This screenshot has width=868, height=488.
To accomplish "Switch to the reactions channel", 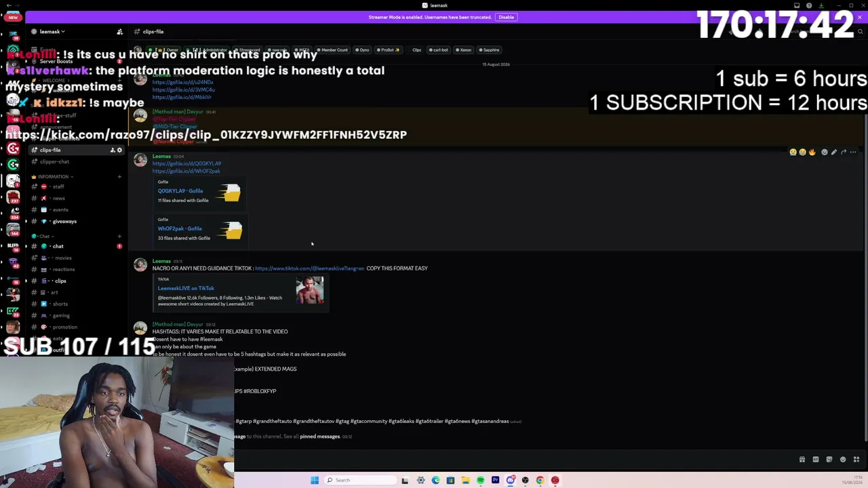I will point(76,270).
